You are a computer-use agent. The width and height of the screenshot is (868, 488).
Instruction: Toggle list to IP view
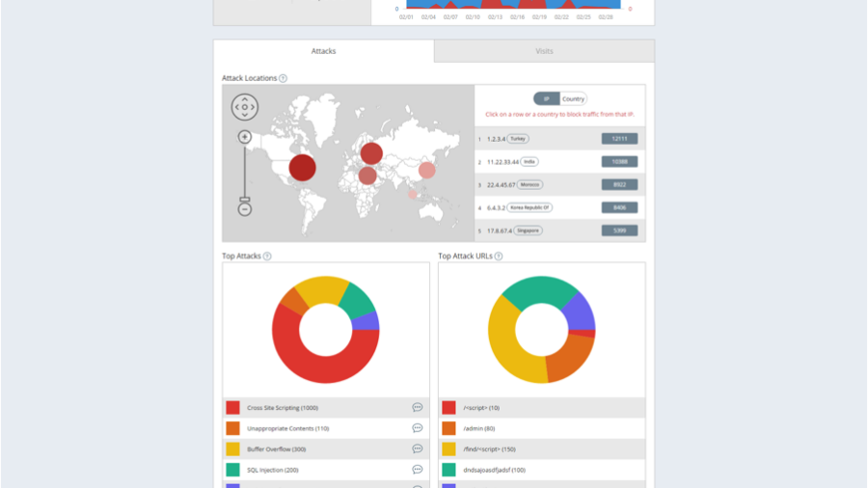click(547, 99)
